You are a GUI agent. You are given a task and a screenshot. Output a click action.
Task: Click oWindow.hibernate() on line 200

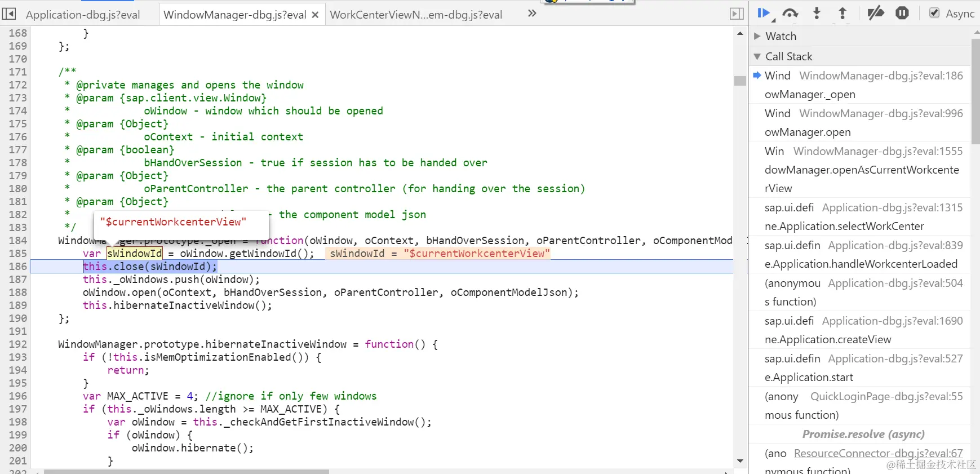[x=193, y=448]
